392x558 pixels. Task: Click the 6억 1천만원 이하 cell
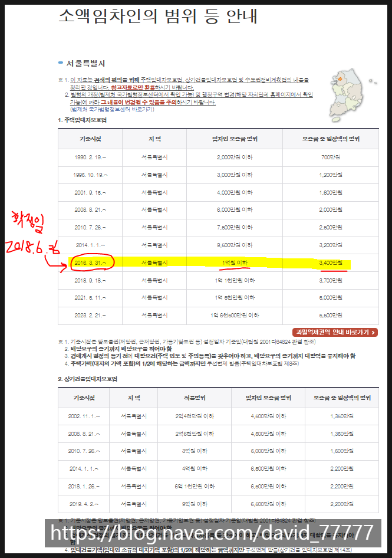tap(195, 487)
